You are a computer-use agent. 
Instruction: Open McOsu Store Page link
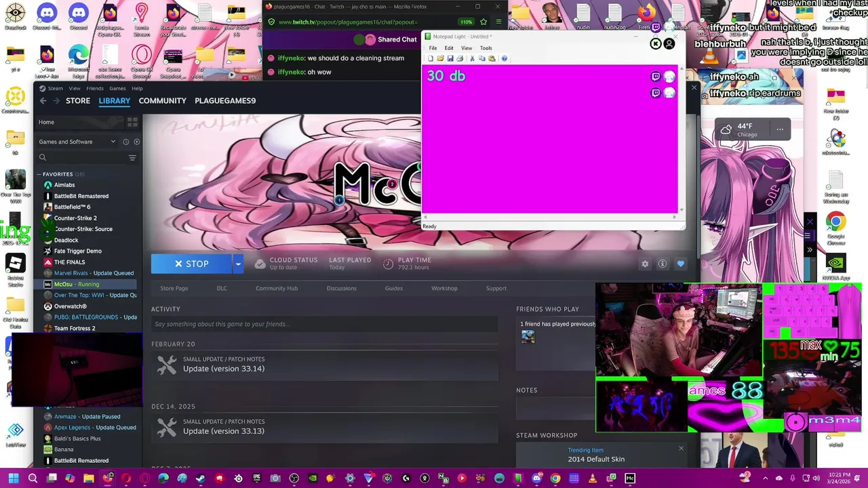tap(174, 288)
